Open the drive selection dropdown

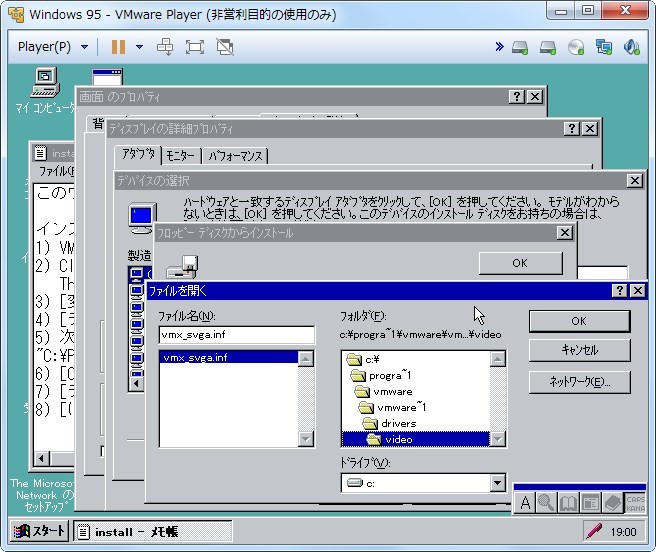click(x=497, y=483)
